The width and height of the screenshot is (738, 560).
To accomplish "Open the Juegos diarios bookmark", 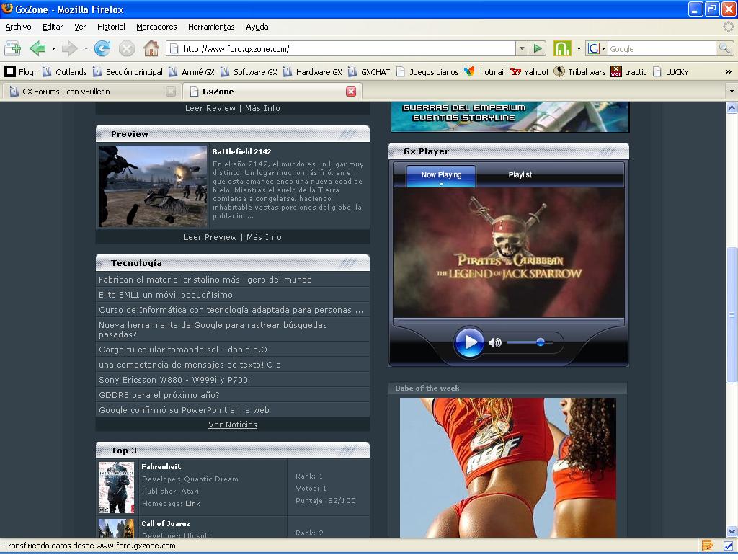I will click(x=427, y=72).
